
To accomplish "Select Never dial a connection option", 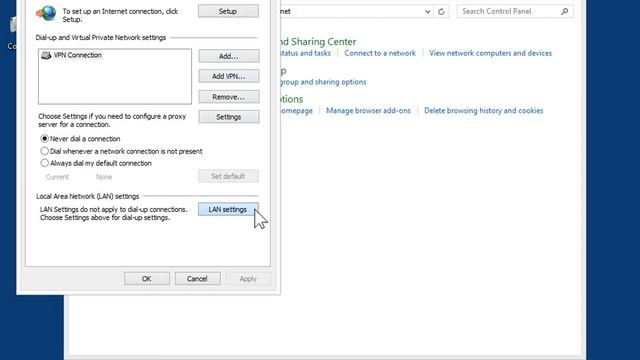I will [x=80, y=139].
